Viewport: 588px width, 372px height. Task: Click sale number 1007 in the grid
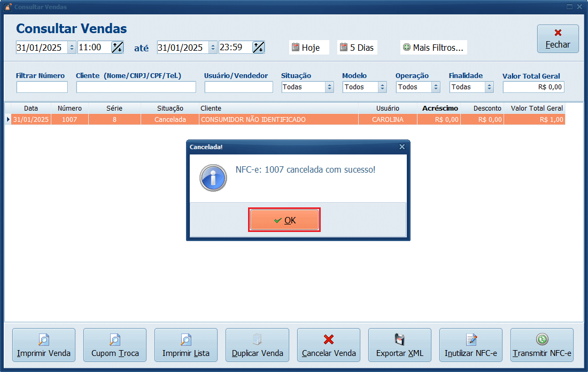click(69, 119)
